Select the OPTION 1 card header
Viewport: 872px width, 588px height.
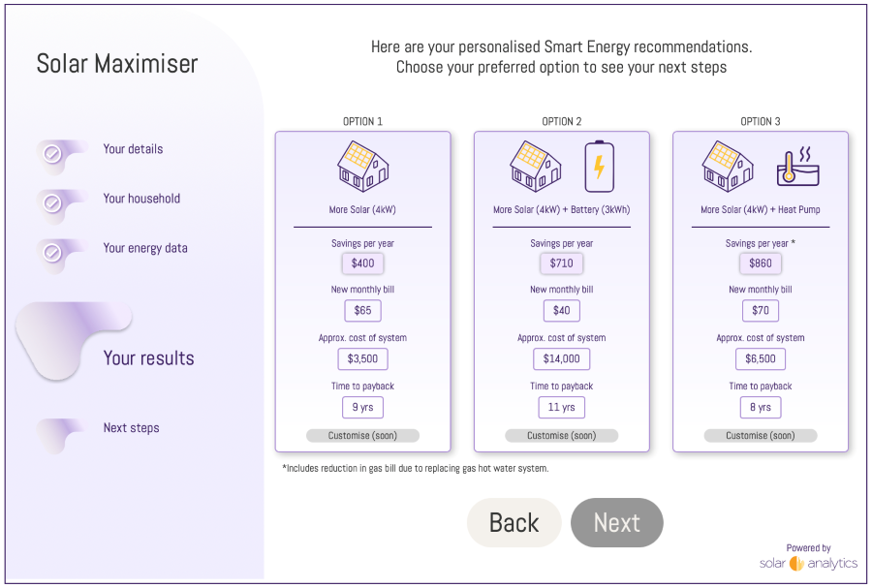coord(362,122)
